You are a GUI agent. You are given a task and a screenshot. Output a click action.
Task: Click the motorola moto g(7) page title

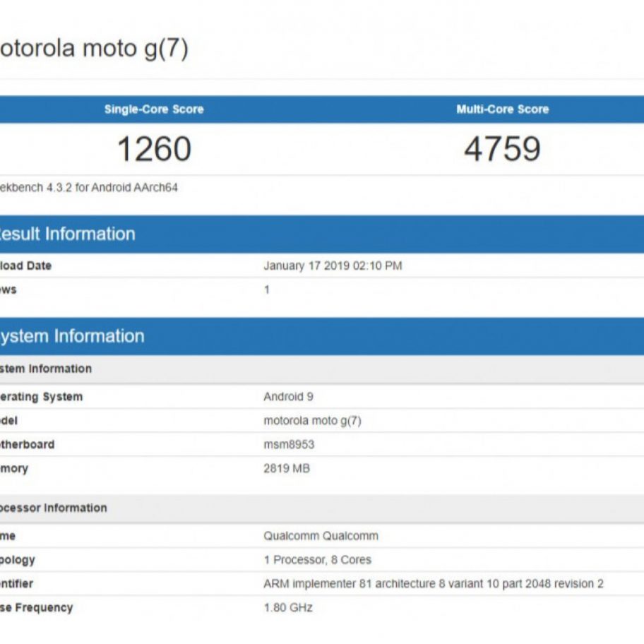click(x=93, y=49)
